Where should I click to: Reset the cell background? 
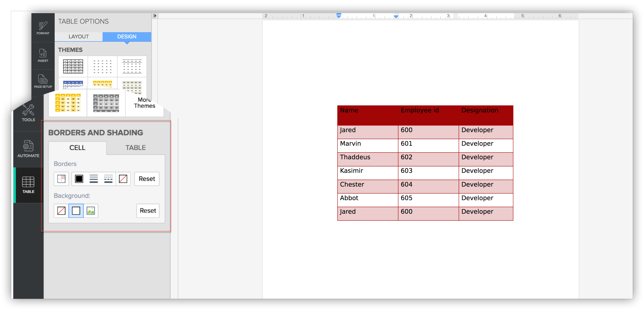148,211
